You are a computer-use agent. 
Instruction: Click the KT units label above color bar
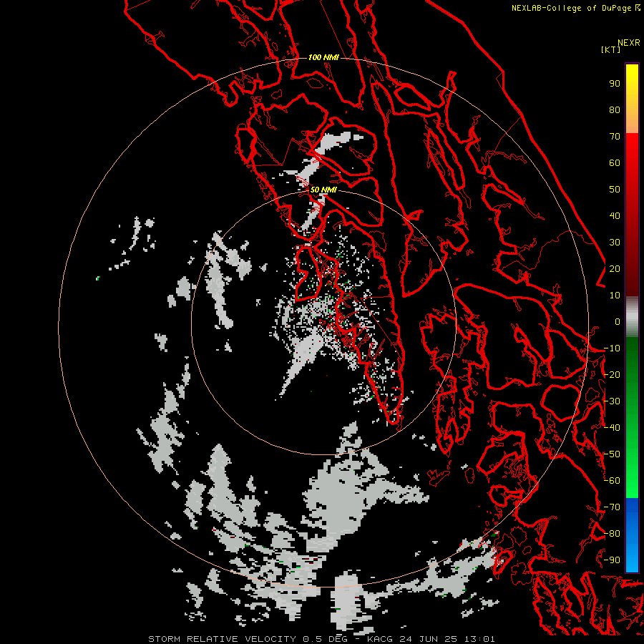tap(611, 49)
